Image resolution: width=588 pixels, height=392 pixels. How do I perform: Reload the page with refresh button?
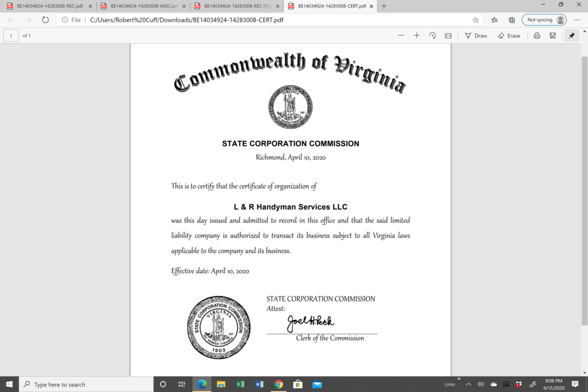click(x=46, y=20)
